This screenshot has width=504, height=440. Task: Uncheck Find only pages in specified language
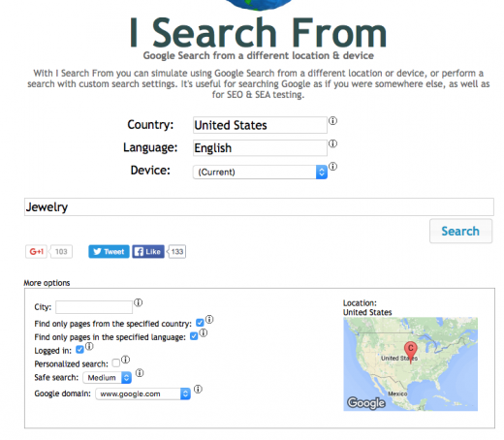(194, 336)
